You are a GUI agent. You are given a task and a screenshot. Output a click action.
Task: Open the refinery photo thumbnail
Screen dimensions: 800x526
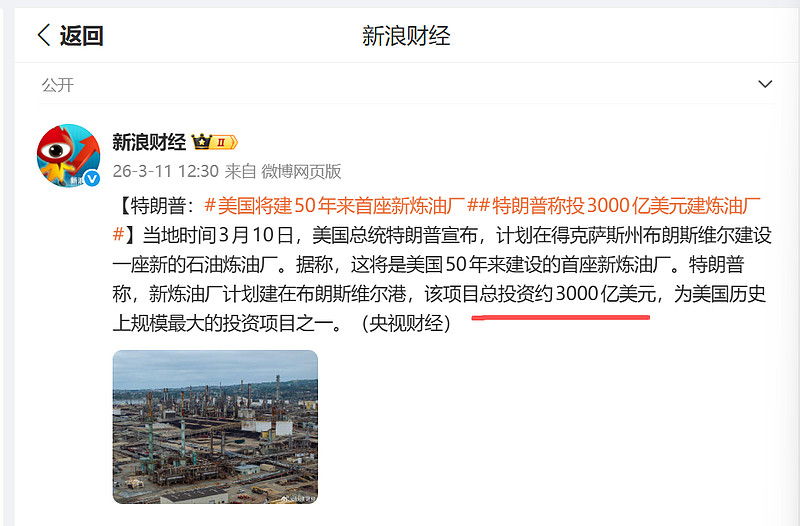215,427
